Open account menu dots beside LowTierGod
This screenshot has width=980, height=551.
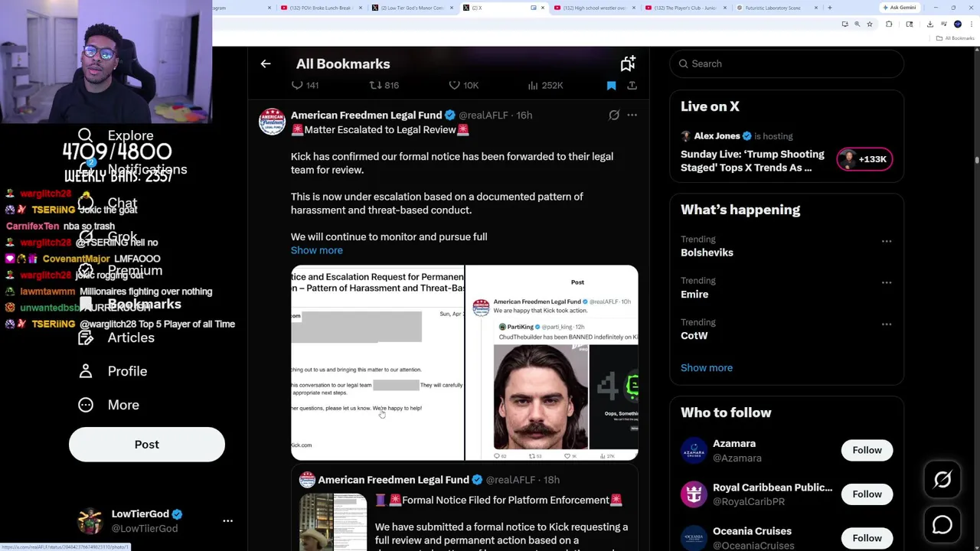[227, 520]
